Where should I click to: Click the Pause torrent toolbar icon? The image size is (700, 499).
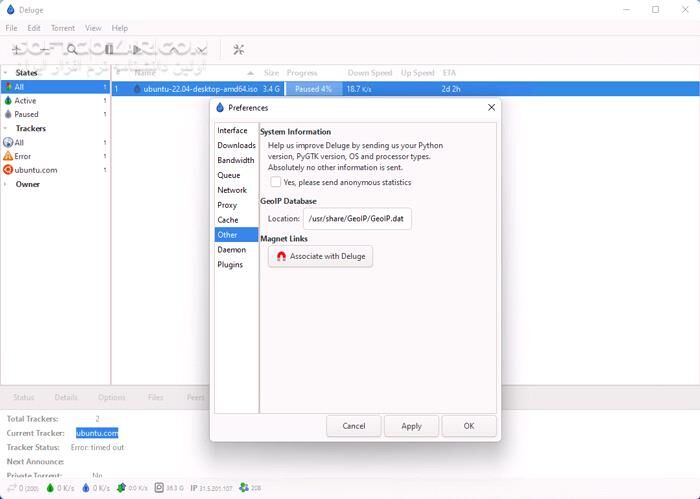tap(109, 49)
